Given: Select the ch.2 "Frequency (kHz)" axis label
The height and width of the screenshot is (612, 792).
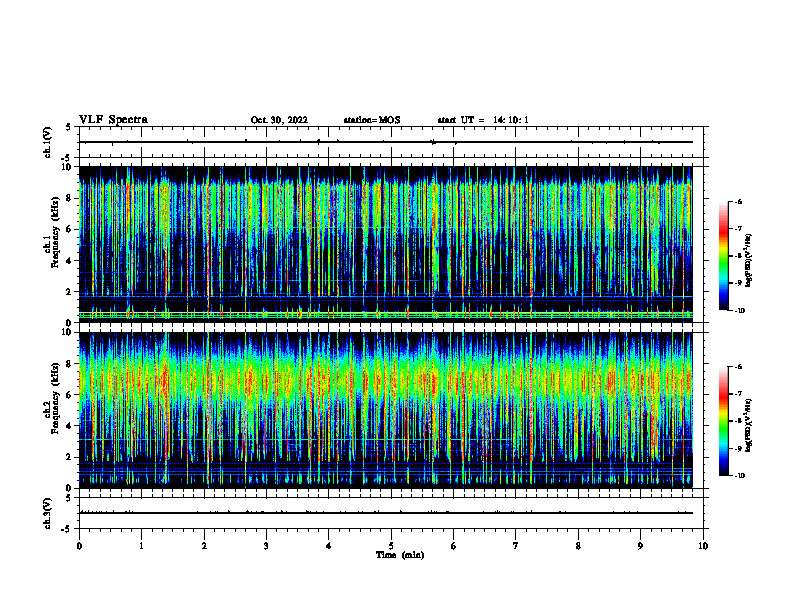Looking at the screenshot, I should [x=56, y=398].
